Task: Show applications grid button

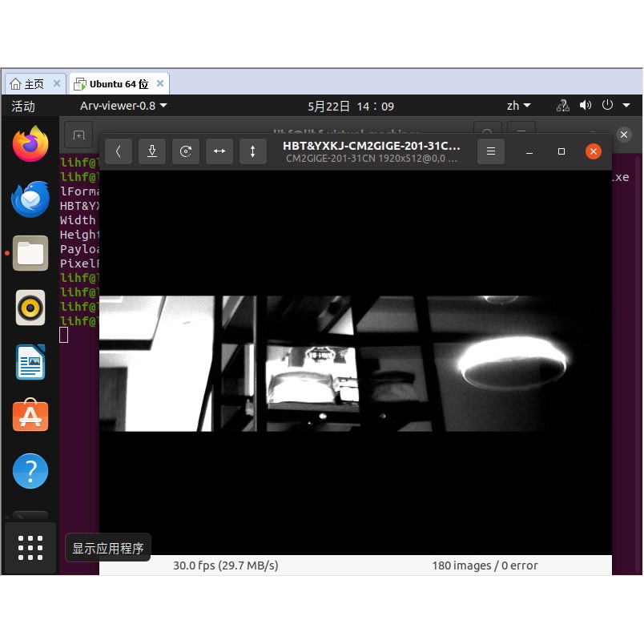Action: click(x=30, y=548)
